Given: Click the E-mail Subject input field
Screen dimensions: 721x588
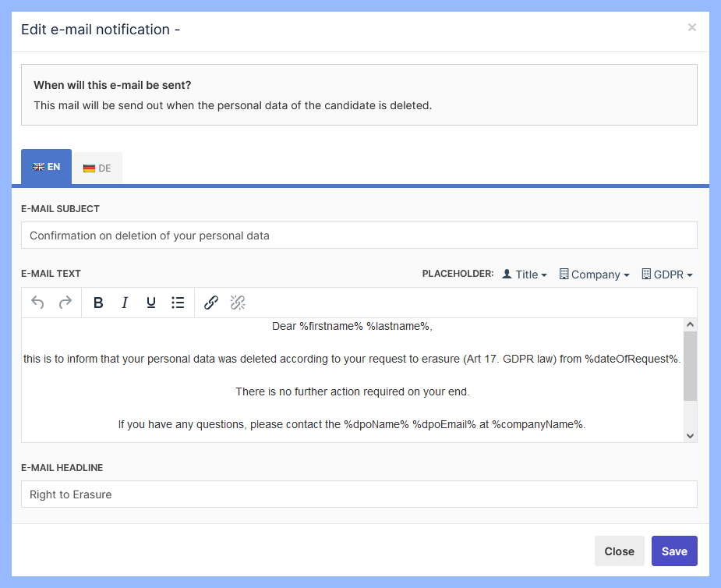Looking at the screenshot, I should pos(359,236).
